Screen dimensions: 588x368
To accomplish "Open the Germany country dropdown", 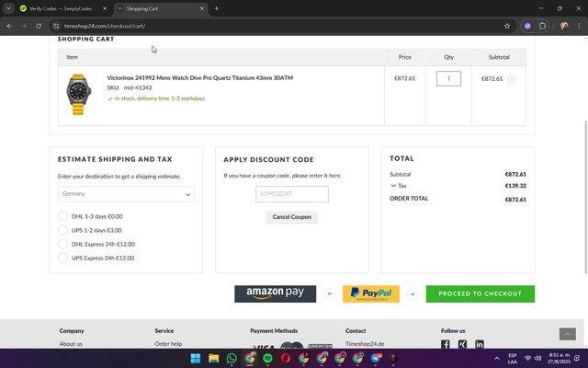I will click(x=126, y=194).
